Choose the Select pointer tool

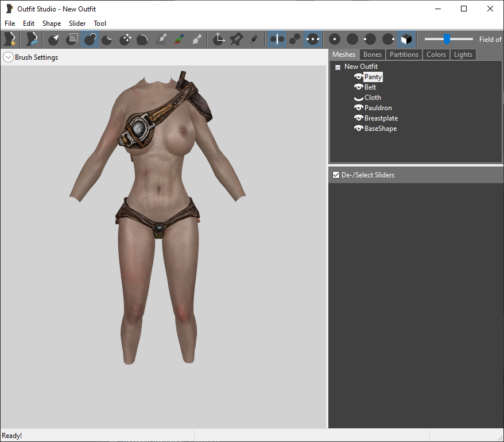pos(54,39)
